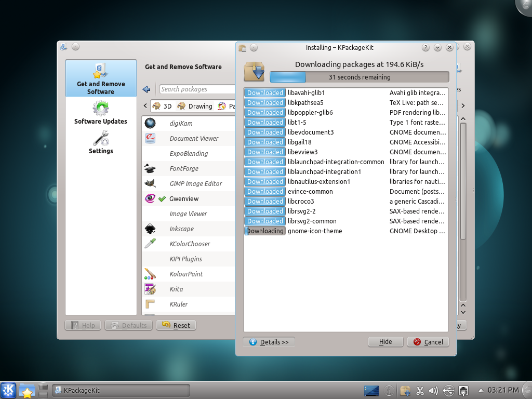Open the KDE application launcher

coord(8,390)
